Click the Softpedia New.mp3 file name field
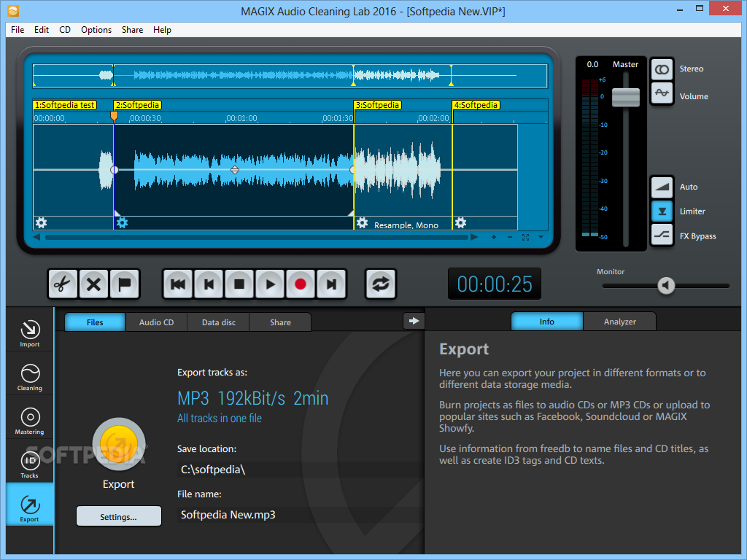Screen dimensions: 747x560 [300, 515]
